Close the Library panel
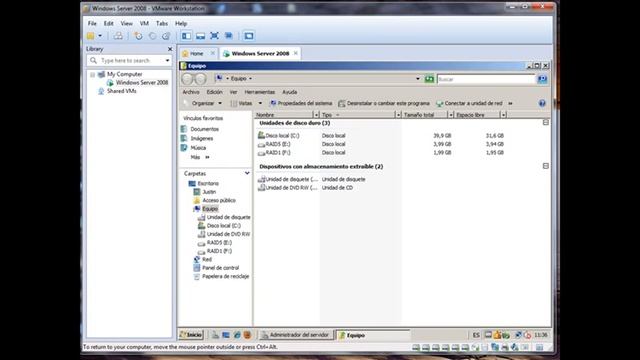The image size is (640, 360). click(170, 49)
